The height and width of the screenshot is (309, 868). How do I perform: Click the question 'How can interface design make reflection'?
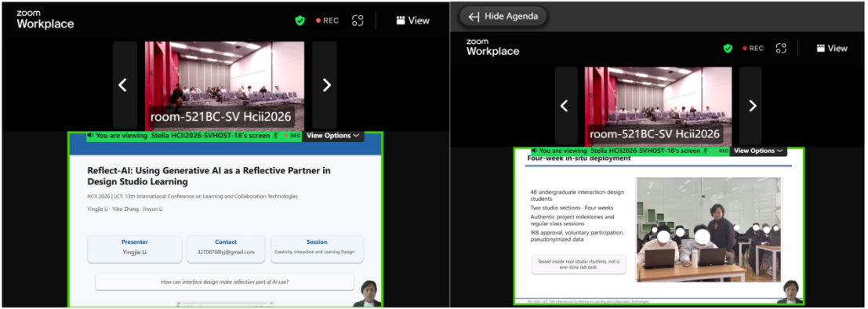[x=225, y=282]
